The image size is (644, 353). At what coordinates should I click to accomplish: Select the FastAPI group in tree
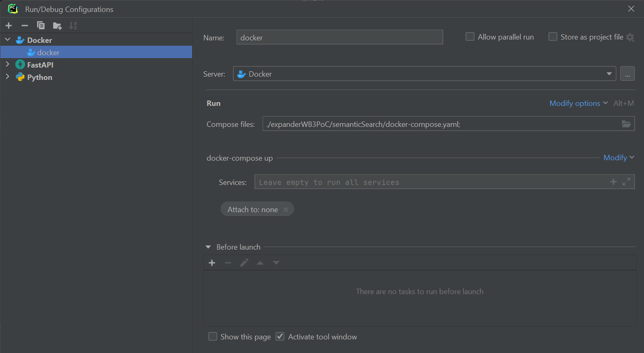point(40,65)
